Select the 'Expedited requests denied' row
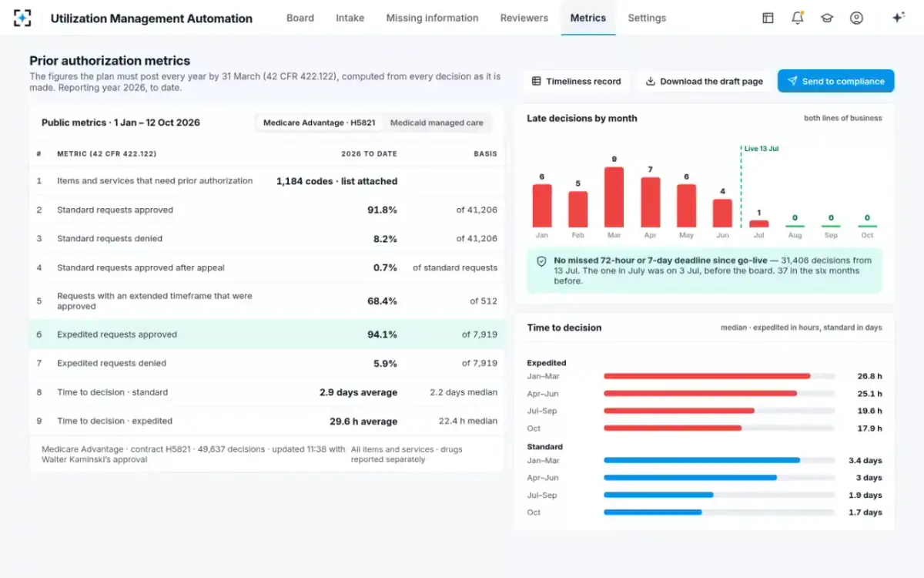Screen dimensions: 924x578 tap(266, 363)
